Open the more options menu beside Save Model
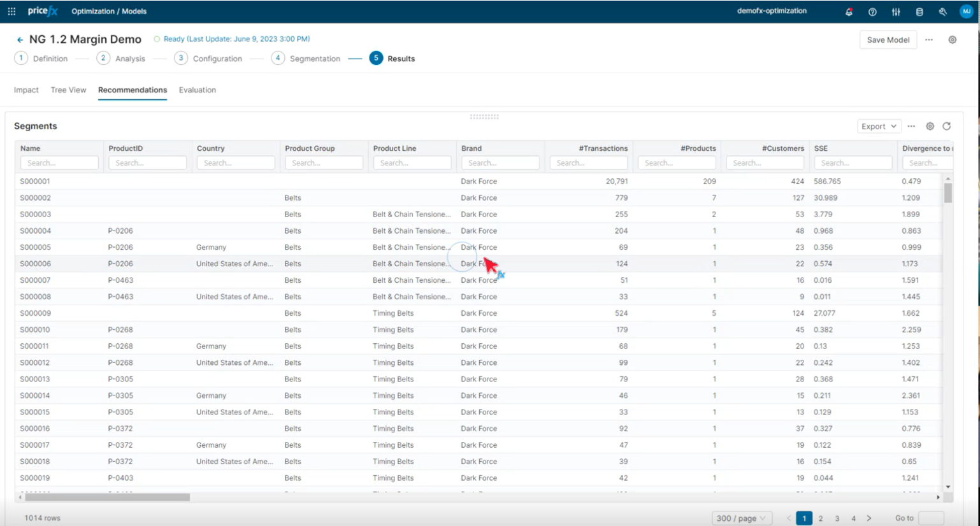Viewport: 980px width, 526px height. (x=929, y=39)
